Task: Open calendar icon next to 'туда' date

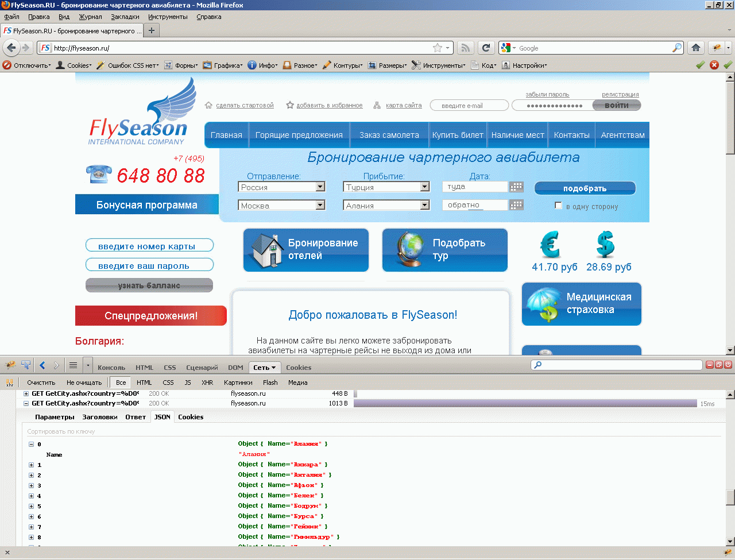Action: point(516,187)
